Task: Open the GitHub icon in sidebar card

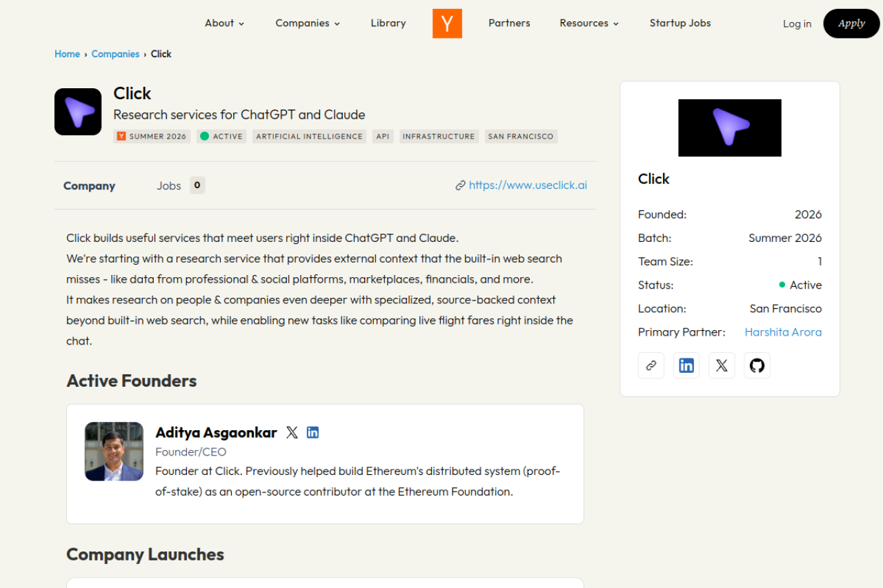Action: click(757, 365)
